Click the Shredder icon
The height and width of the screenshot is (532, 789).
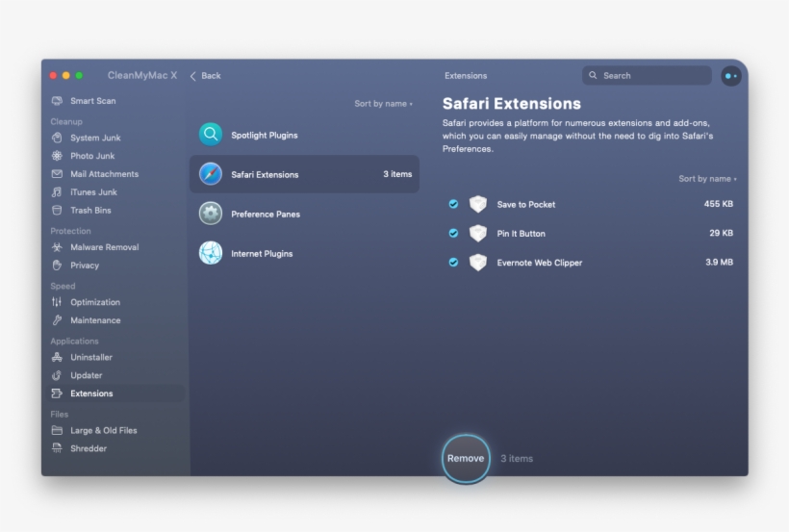(57, 448)
